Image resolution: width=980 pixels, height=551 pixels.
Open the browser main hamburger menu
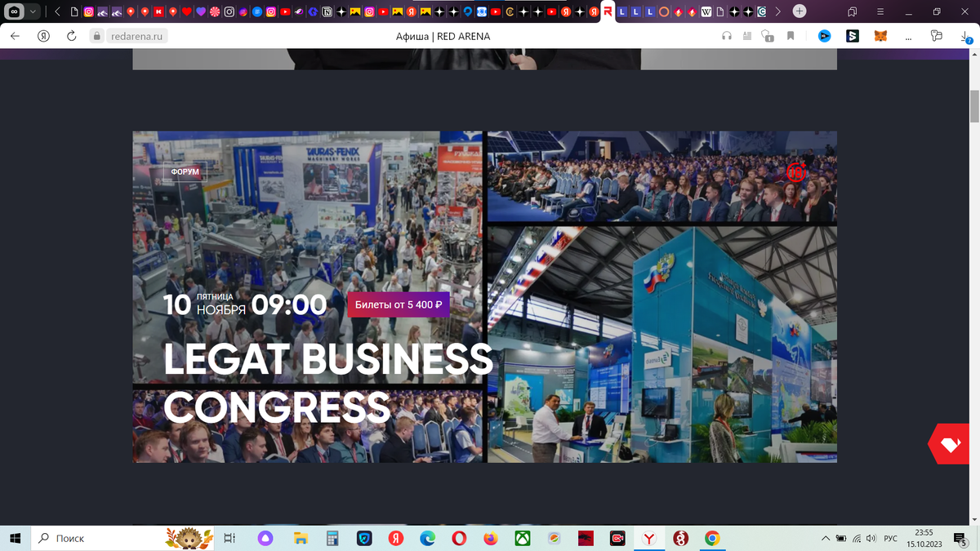[x=881, y=11]
